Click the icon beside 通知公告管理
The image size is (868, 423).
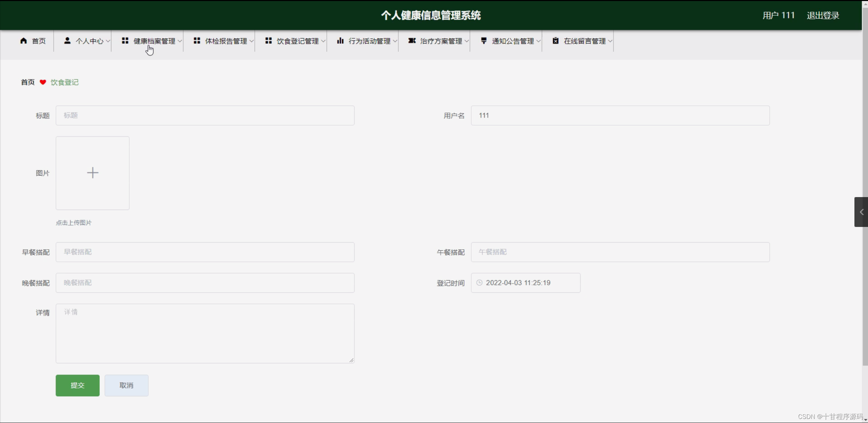pos(484,41)
